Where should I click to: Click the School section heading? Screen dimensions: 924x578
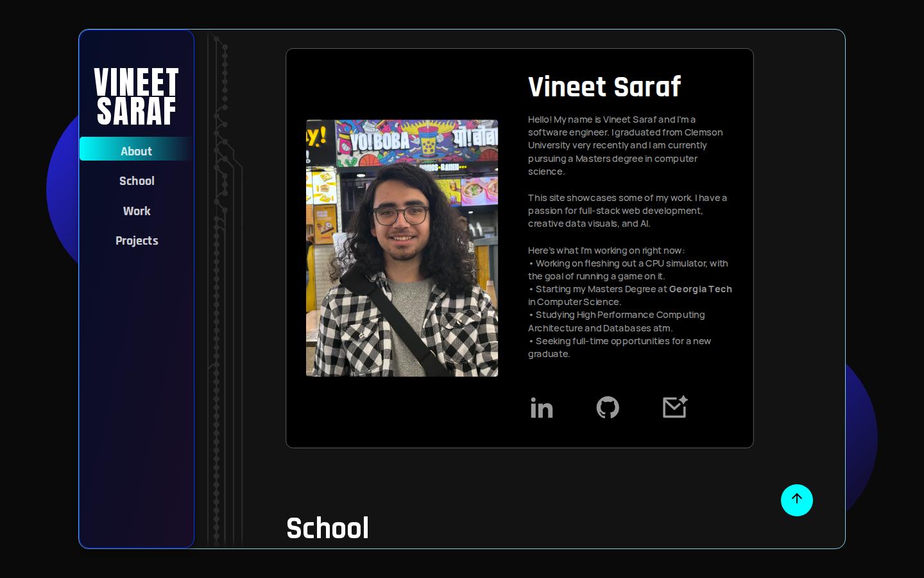327,528
